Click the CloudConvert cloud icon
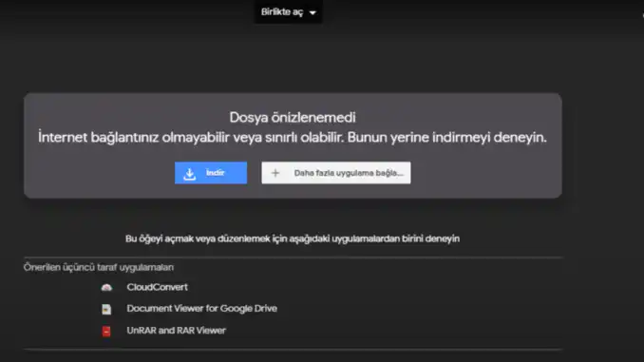The image size is (644, 362). coord(106,288)
